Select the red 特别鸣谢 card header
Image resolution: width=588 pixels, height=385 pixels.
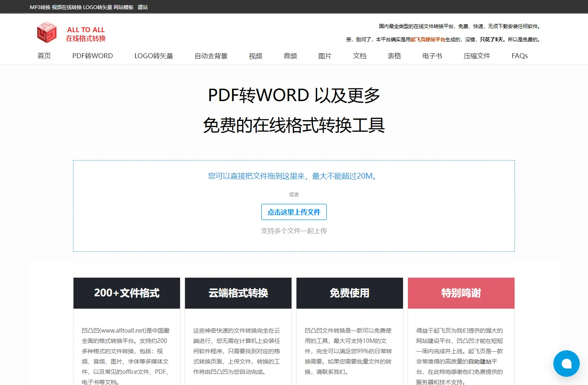(461, 293)
